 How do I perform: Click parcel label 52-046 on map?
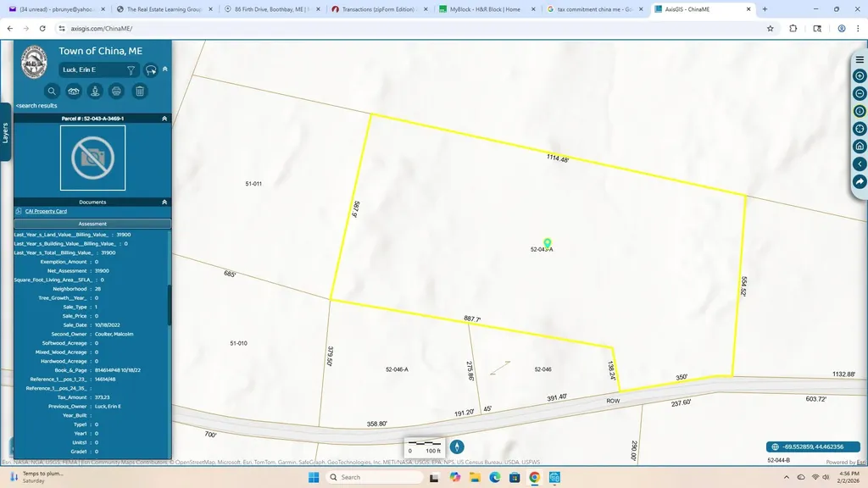click(543, 369)
